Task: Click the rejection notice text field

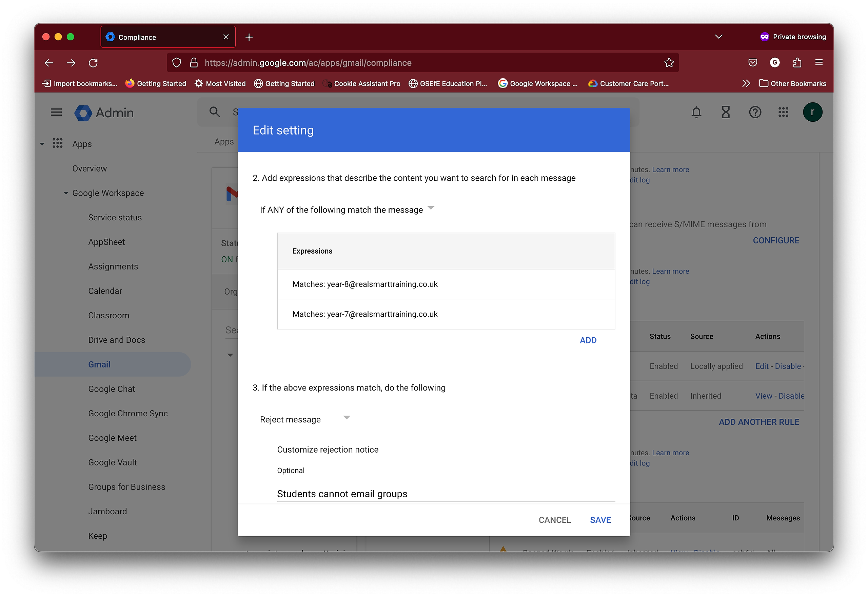Action: point(445,494)
